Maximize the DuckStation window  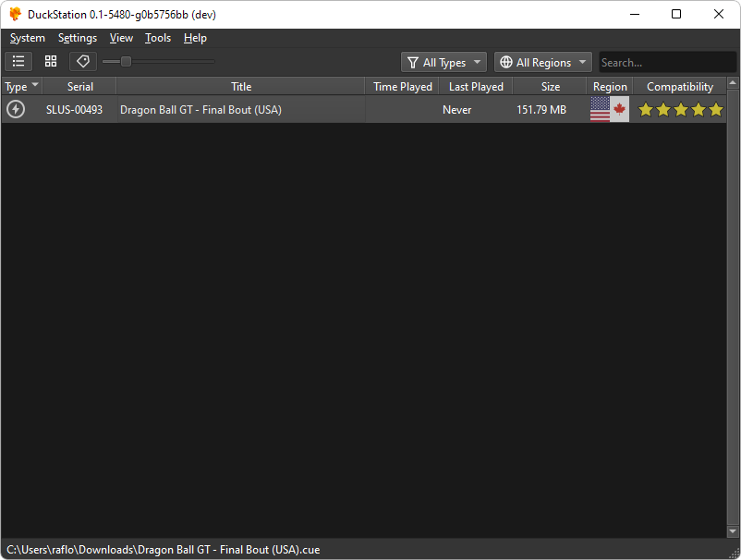pos(676,14)
